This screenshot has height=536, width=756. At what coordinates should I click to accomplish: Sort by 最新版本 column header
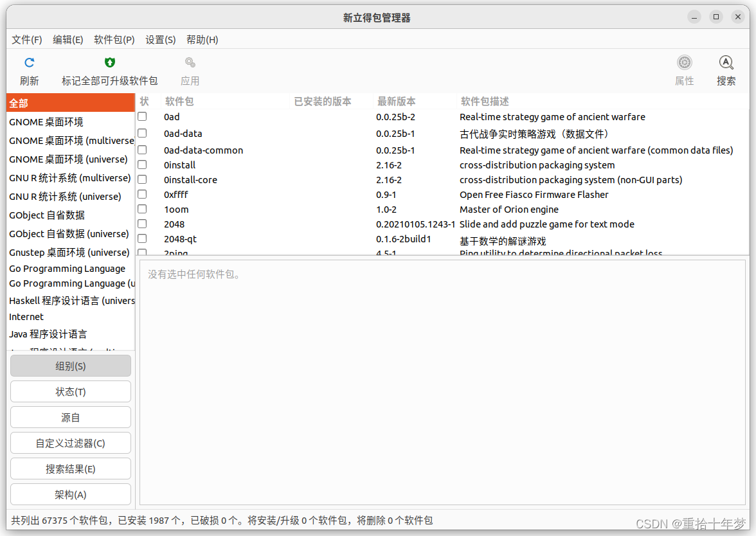415,102
